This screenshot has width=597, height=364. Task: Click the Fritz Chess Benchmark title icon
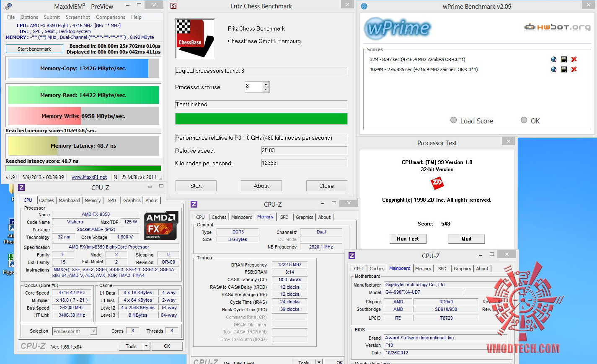click(173, 6)
